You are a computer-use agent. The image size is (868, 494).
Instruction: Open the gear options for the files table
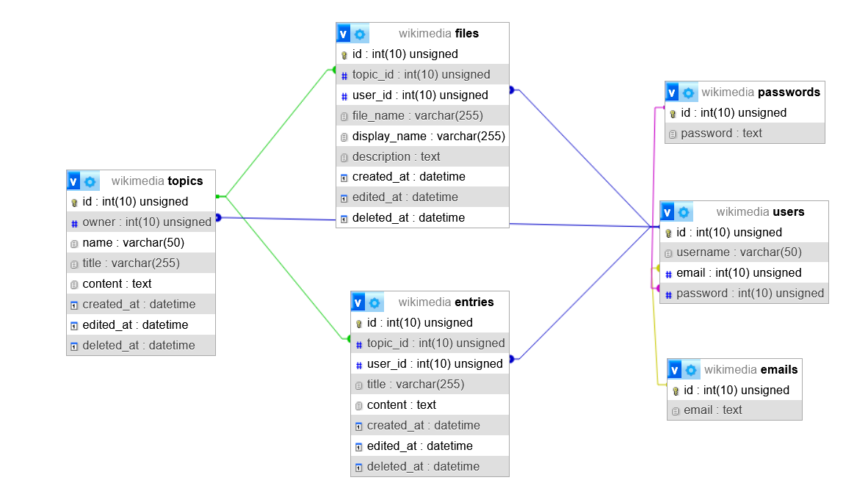tap(360, 34)
